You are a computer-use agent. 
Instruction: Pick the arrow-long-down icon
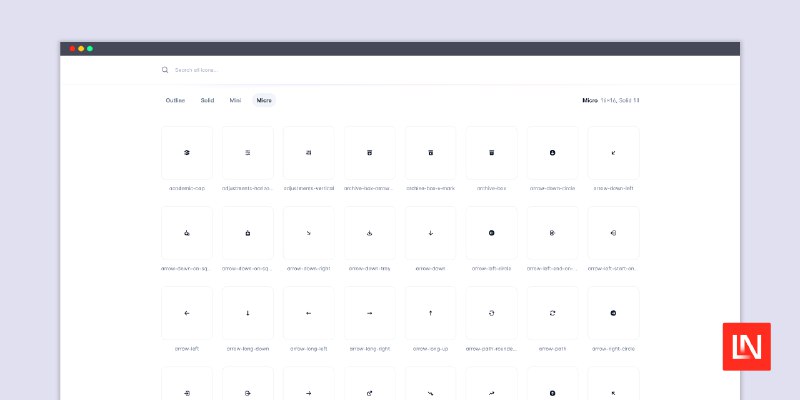(247, 313)
